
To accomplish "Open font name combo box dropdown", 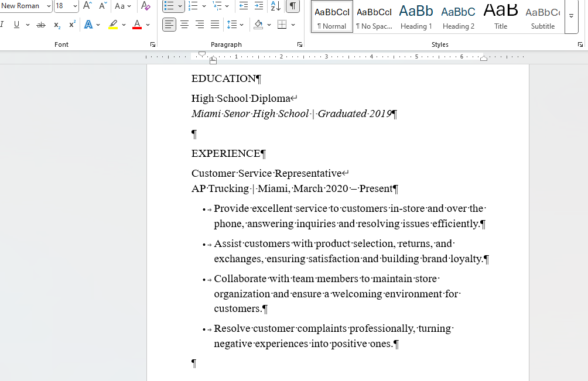I will coord(49,6).
